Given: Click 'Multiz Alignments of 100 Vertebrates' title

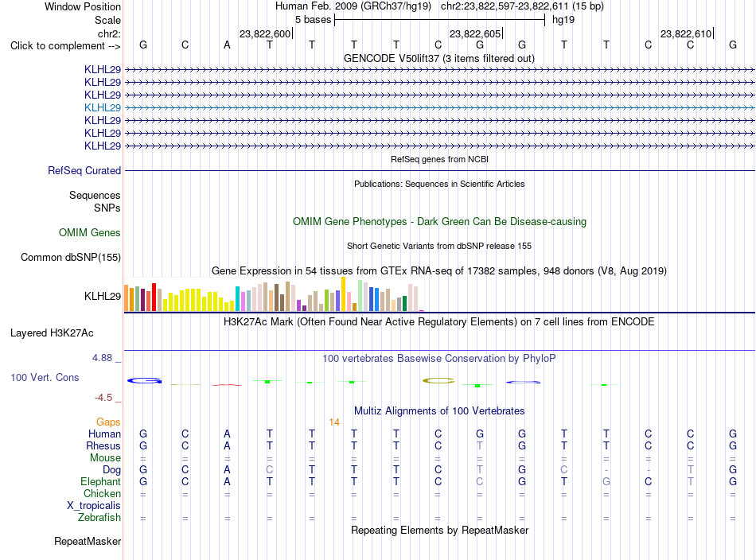Looking at the screenshot, I should tap(439, 411).
